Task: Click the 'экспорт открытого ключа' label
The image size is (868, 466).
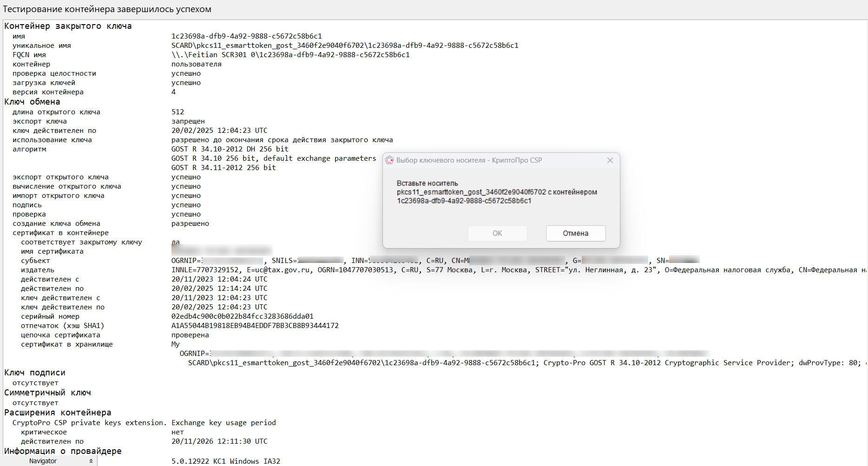Action: pyautogui.click(x=60, y=177)
